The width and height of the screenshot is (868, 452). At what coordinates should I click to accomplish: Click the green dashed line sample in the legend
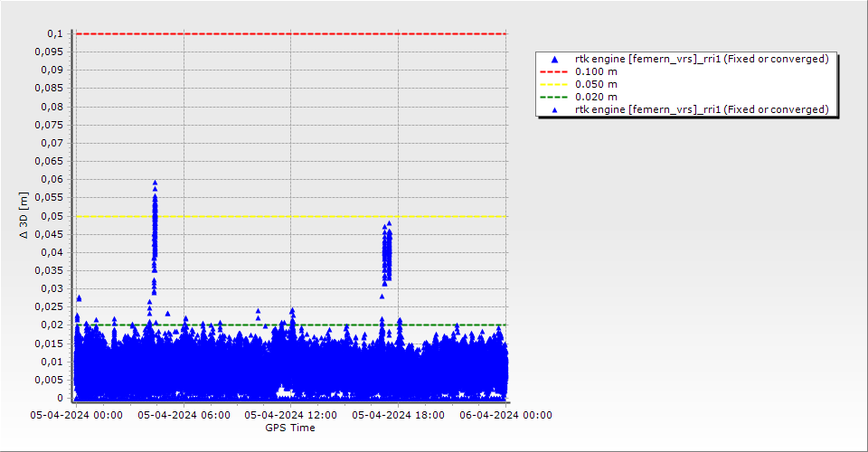coord(554,97)
